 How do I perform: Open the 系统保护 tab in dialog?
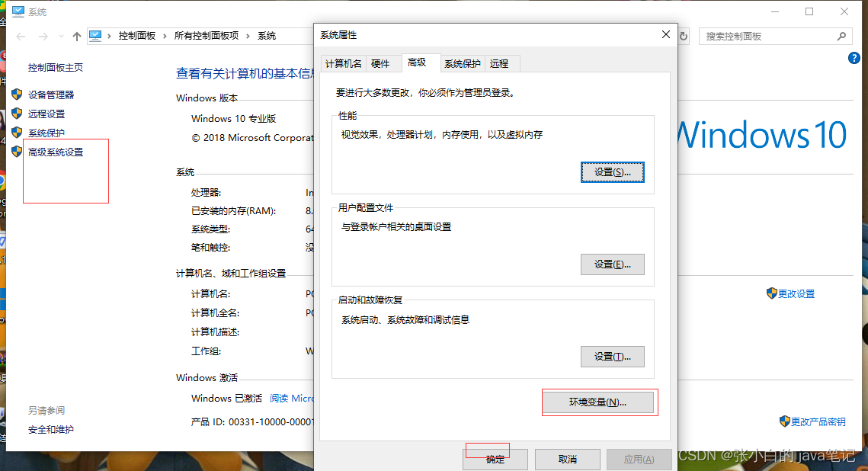463,64
